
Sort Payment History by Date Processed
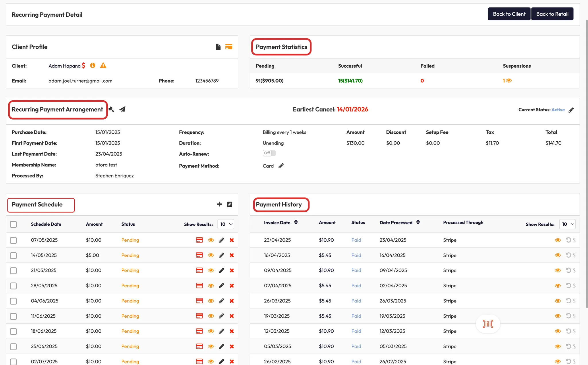coord(418,222)
